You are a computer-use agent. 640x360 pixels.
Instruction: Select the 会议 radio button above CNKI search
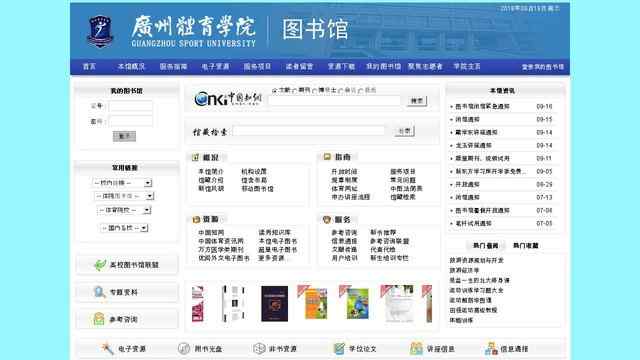pos(340,91)
